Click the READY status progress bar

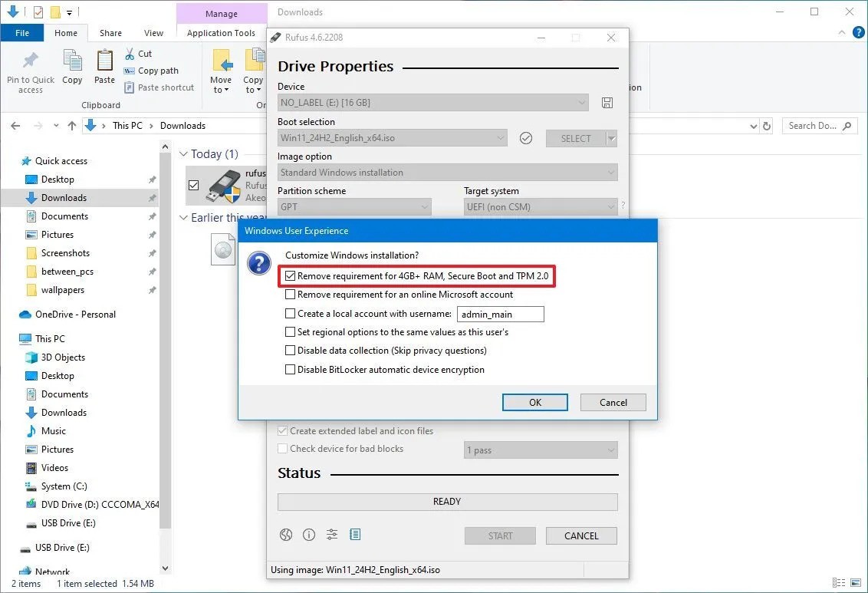tap(447, 501)
